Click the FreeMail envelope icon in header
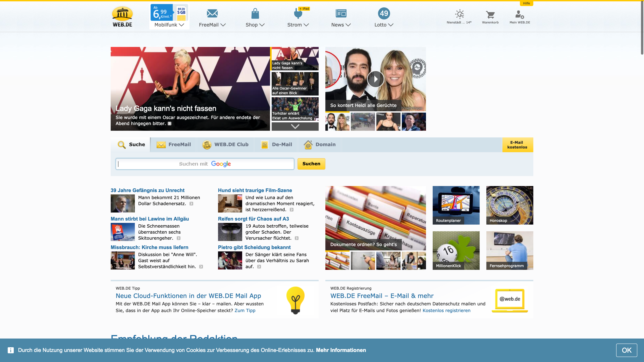The width and height of the screenshot is (644, 362). pyautogui.click(x=212, y=13)
